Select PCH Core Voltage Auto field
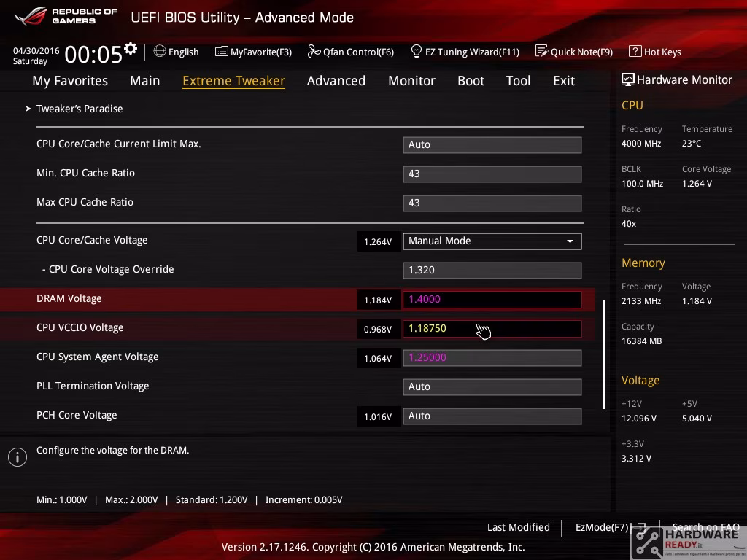 pyautogui.click(x=492, y=416)
